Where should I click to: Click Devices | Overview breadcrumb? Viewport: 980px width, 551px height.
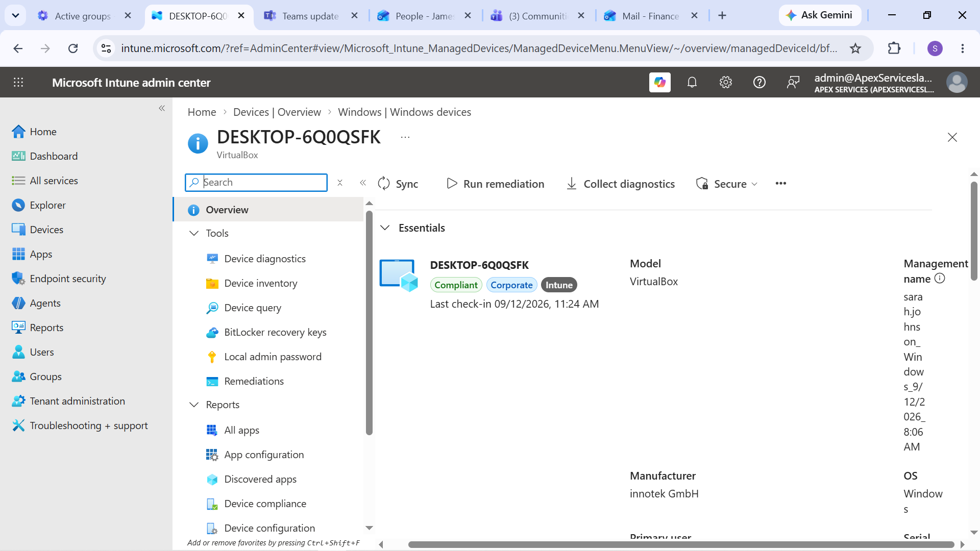point(277,112)
